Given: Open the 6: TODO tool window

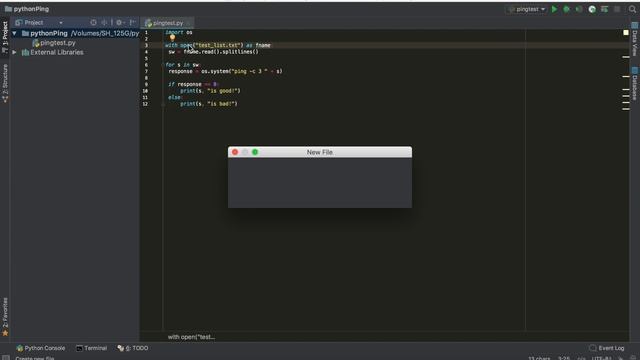Looking at the screenshot, I should point(133,348).
